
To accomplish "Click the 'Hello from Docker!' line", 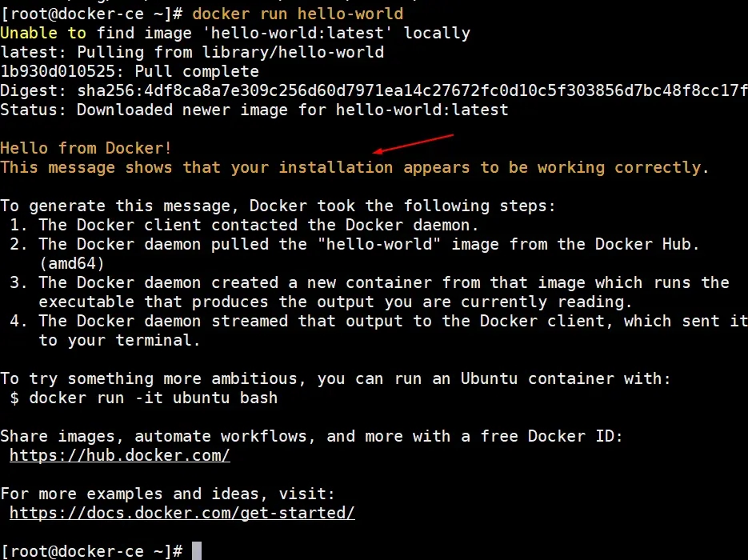I will click(x=86, y=148).
